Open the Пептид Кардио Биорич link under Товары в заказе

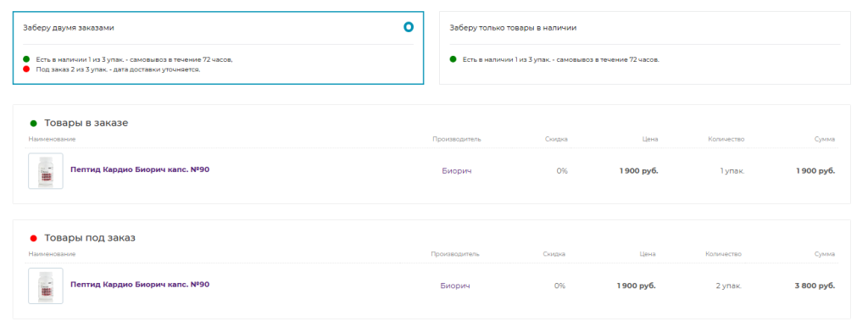point(140,169)
